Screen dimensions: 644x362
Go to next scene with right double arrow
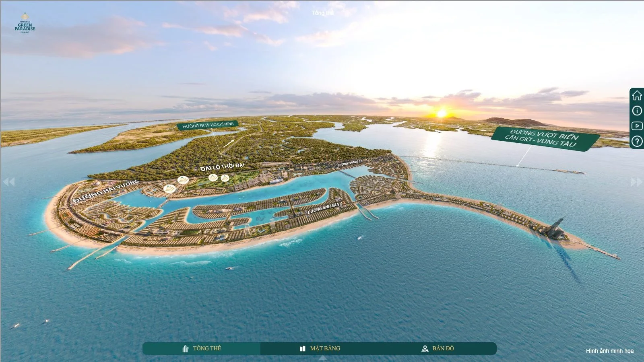point(636,182)
